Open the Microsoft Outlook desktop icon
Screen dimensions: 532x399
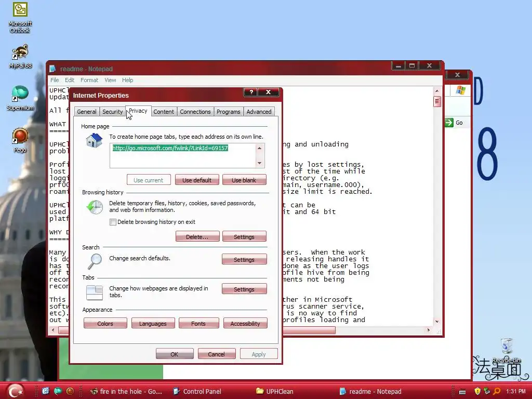pyautogui.click(x=20, y=18)
